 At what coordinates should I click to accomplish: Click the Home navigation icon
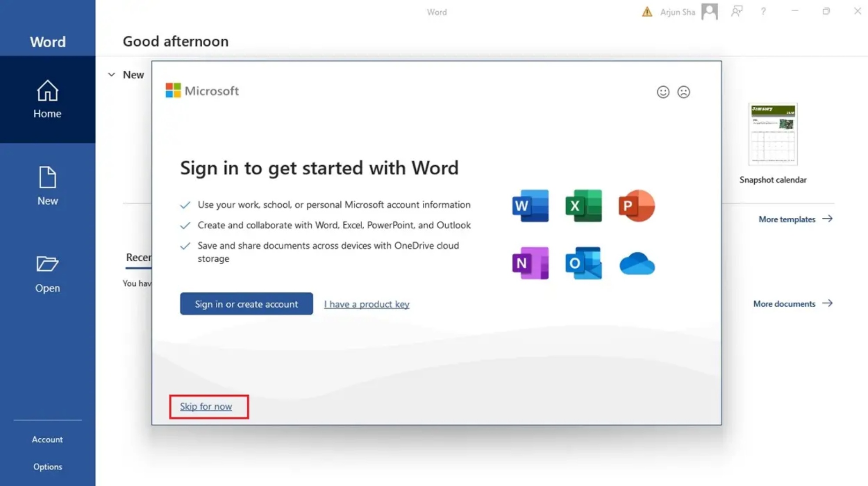[48, 99]
